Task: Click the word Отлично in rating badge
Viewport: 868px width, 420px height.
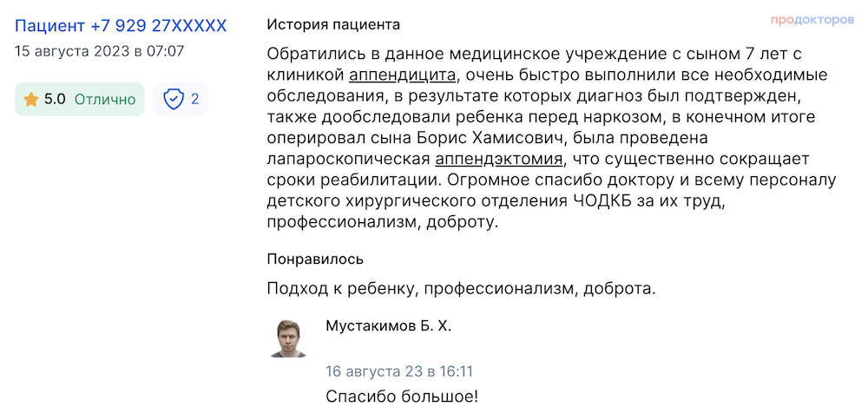Action: tap(105, 100)
